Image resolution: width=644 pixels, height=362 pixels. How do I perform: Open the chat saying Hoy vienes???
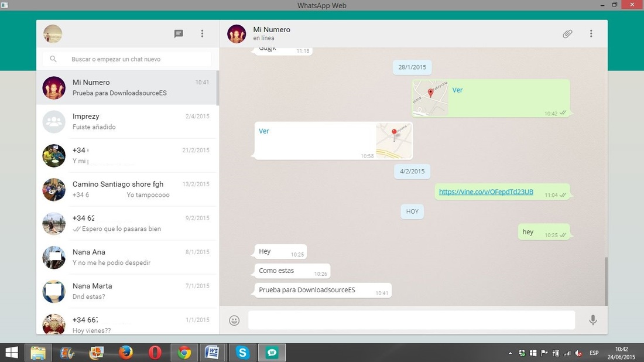coord(126,322)
